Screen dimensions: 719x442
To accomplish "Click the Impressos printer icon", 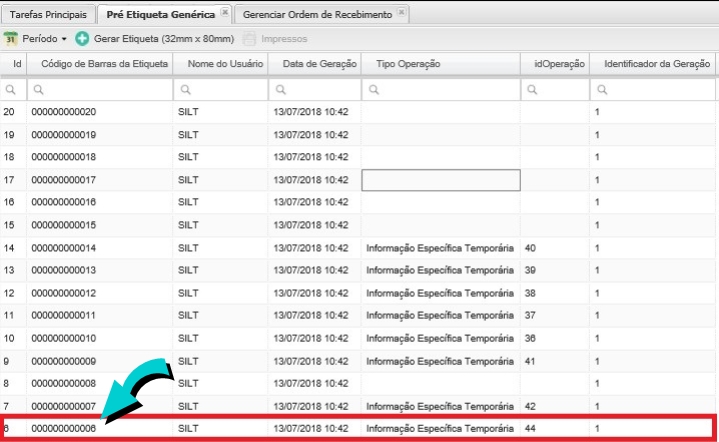I will click(x=249, y=39).
